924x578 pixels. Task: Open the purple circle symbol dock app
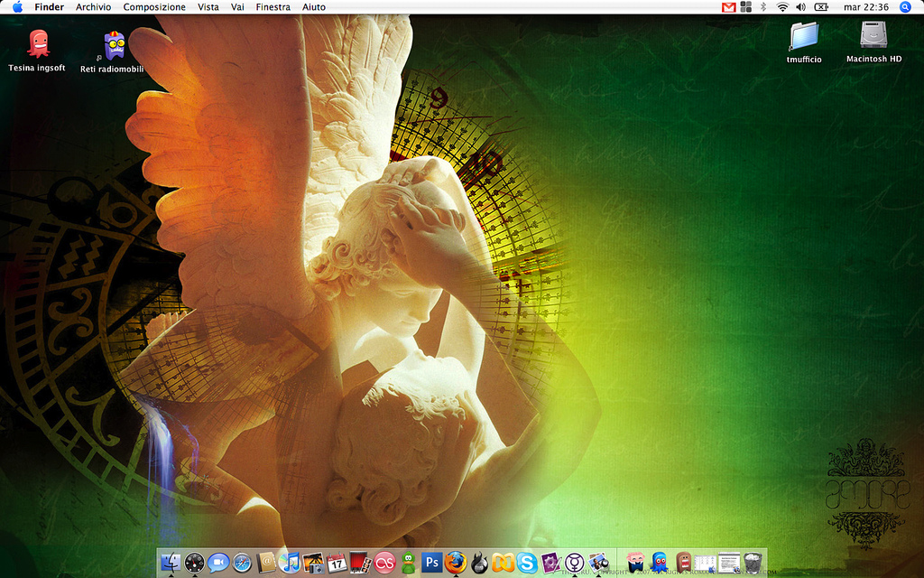(x=574, y=563)
